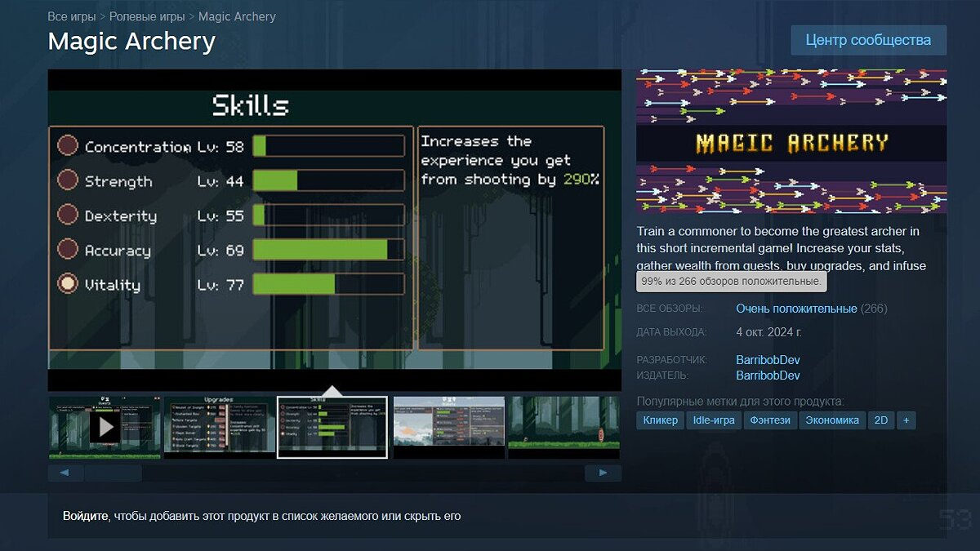Screen dimensions: 980x551
Task: Click the 'Train a commoner' game description
Action: [781, 249]
